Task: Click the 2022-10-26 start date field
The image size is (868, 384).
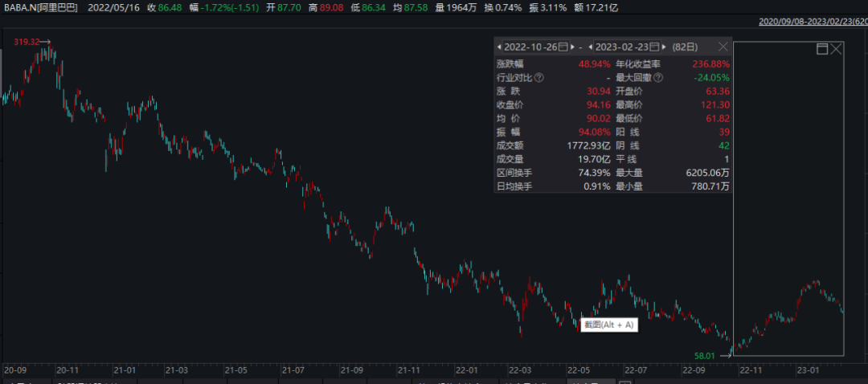Action: pyautogui.click(x=530, y=48)
